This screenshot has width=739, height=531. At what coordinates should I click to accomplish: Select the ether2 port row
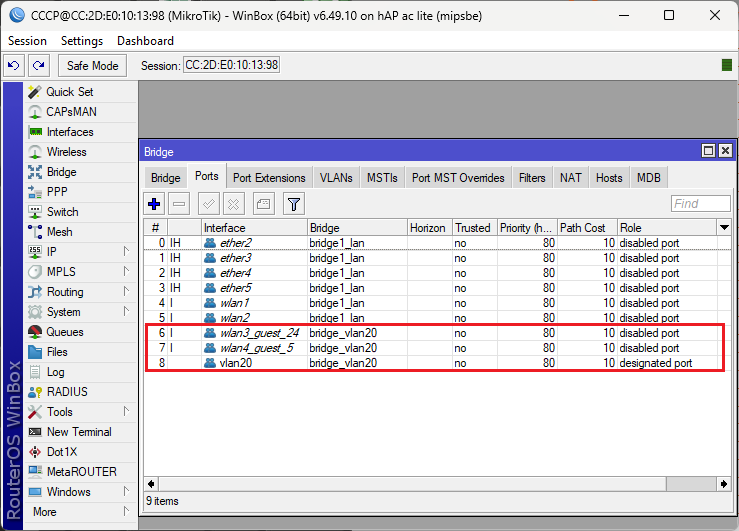point(437,243)
